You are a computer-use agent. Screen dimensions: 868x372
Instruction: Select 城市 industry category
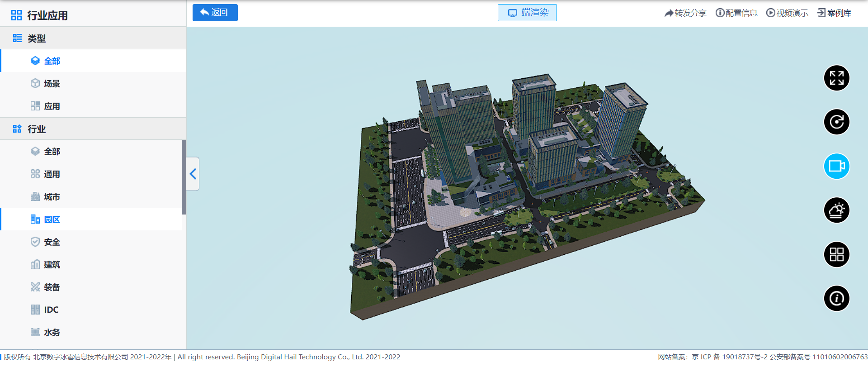click(91, 196)
